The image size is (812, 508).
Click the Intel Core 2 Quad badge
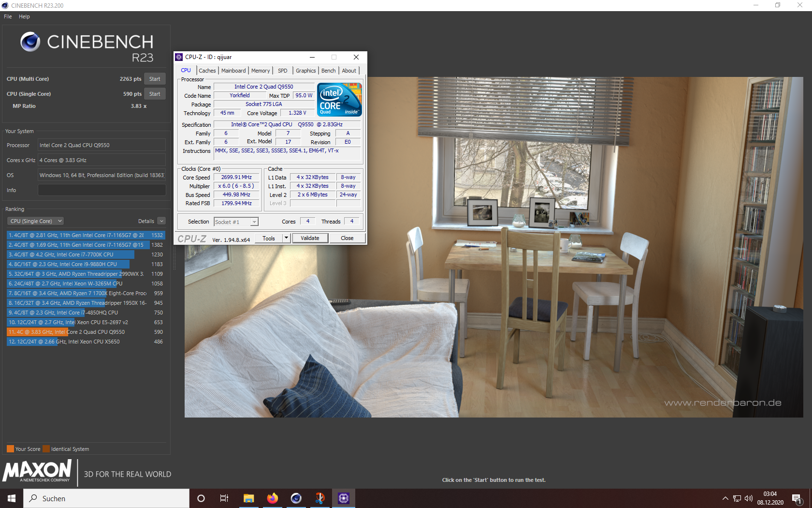point(339,99)
